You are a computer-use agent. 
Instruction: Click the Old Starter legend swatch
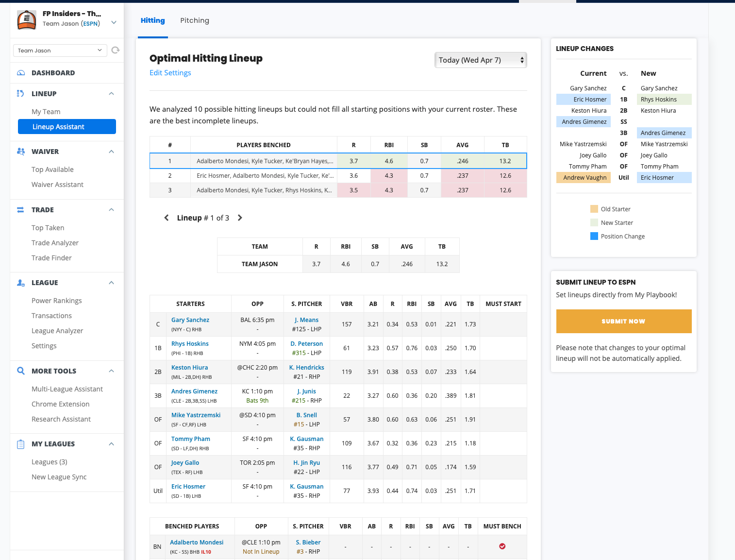(594, 209)
